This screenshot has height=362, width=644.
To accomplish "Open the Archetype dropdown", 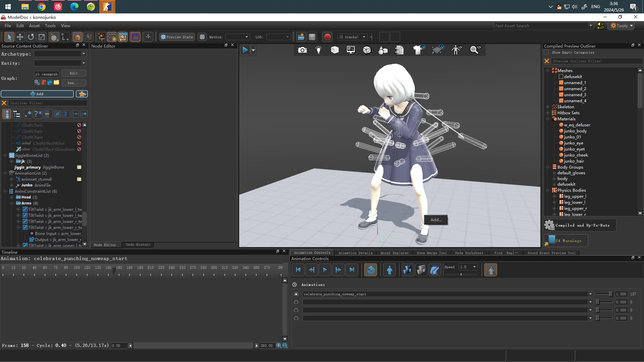I will point(60,54).
